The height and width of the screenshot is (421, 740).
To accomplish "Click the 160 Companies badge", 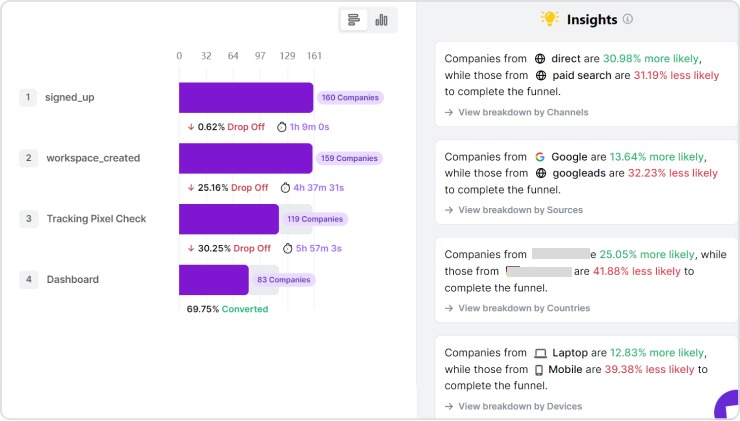I will (x=350, y=98).
